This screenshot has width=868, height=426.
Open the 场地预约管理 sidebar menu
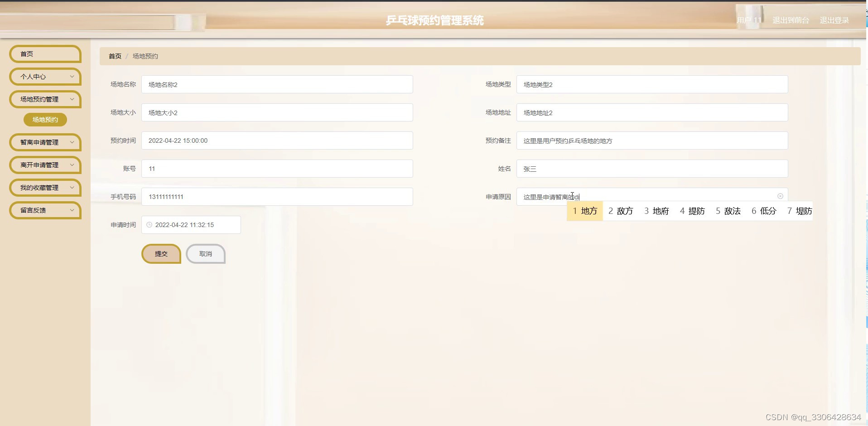click(45, 99)
